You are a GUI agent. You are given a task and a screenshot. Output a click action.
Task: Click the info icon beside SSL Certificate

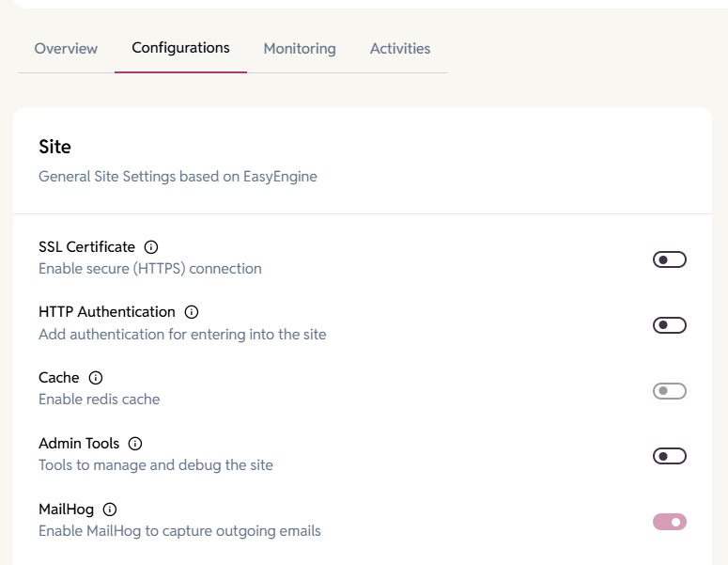[151, 247]
